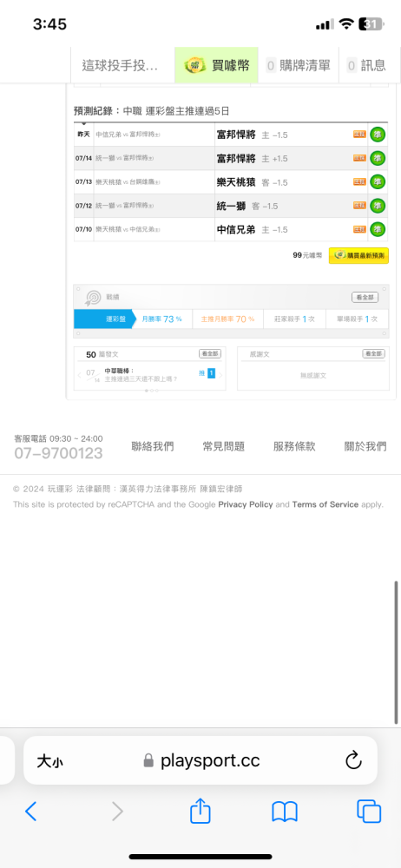401x868 pixels.
Task: Tap orange 主推 tag in 07/12 row
Action: coord(359,206)
